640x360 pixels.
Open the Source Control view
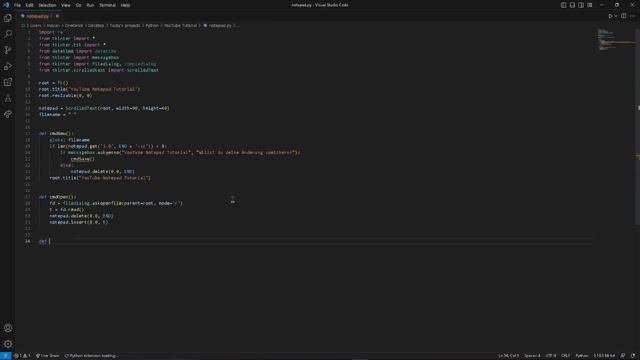(8, 50)
